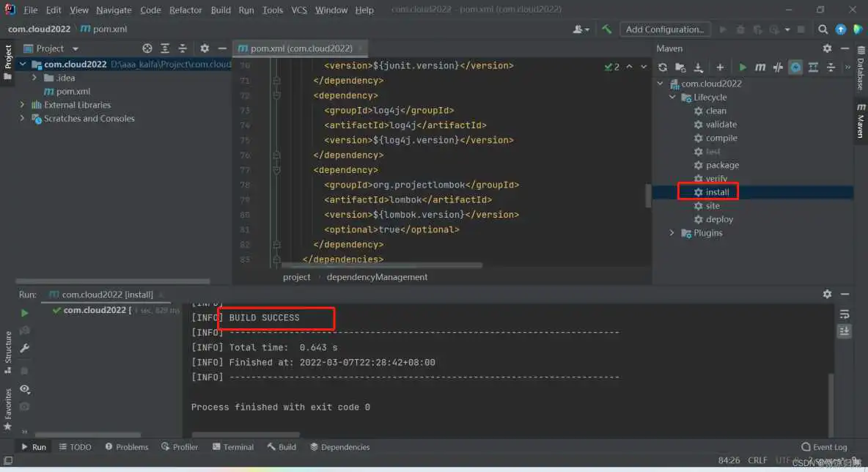This screenshot has height=472, width=868.
Task: Click the Add Configuration button
Action: 665,29
